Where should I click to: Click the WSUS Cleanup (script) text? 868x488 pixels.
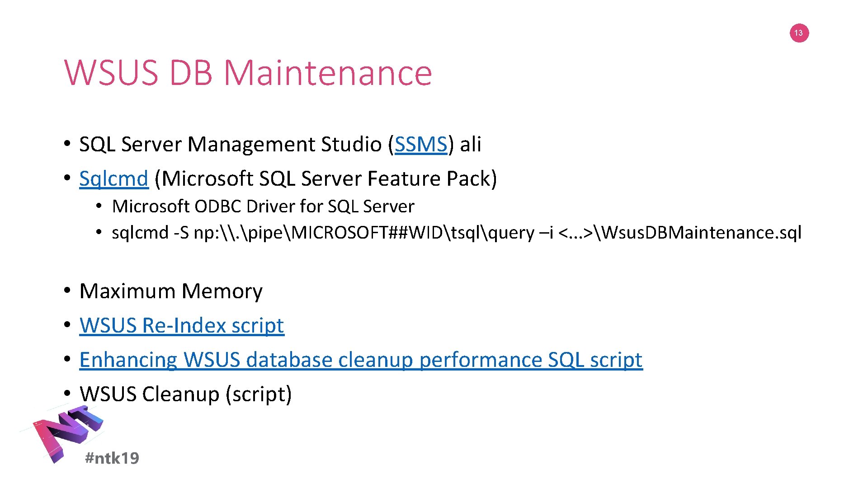(x=185, y=394)
